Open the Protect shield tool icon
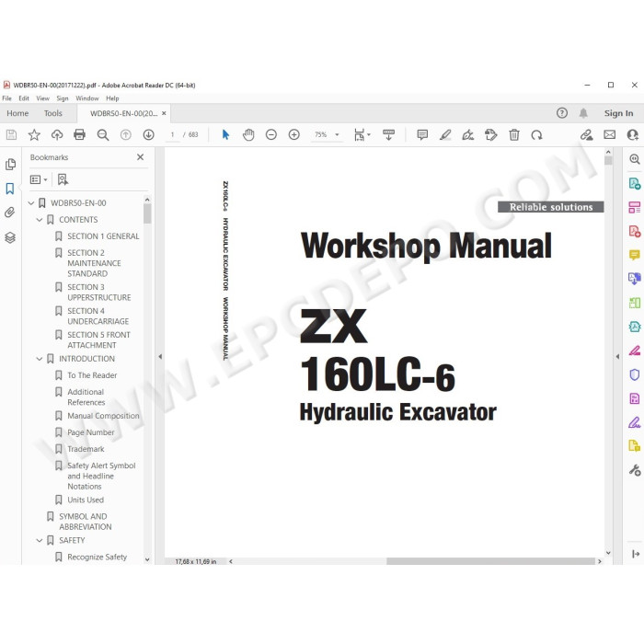 tap(635, 374)
